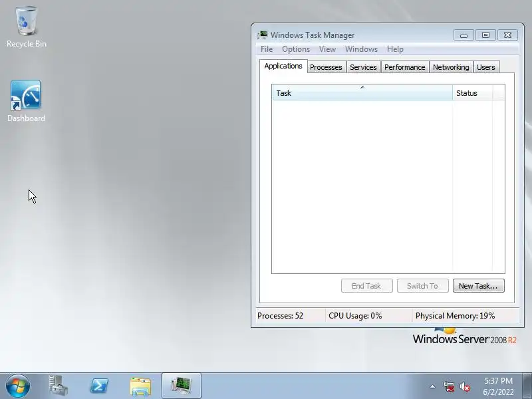Sort by the Status column header

(x=473, y=92)
